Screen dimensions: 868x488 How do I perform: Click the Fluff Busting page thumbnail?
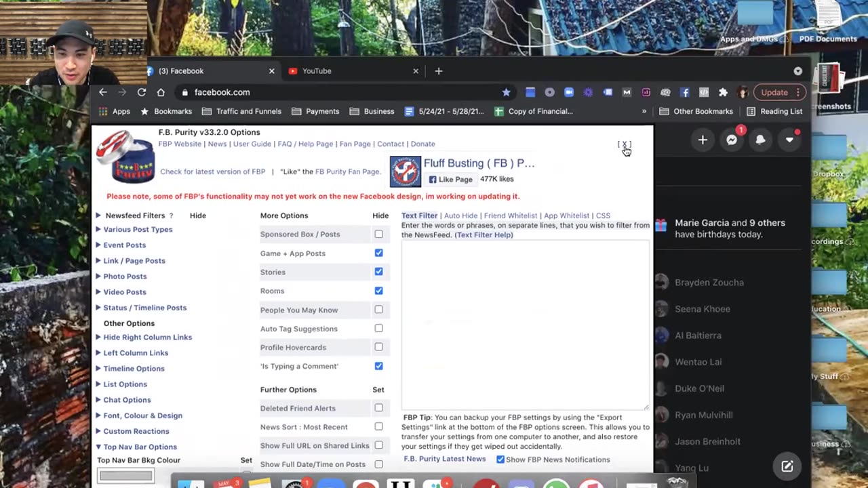tap(405, 171)
